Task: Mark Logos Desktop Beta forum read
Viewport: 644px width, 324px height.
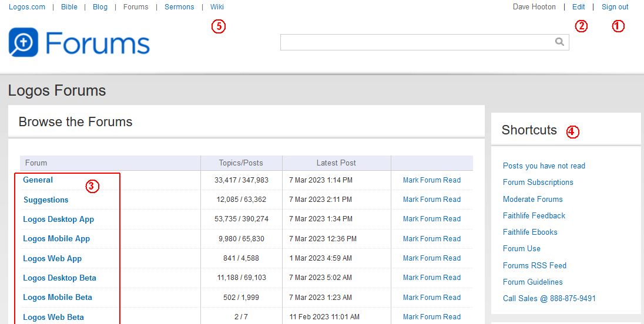Action: point(432,278)
